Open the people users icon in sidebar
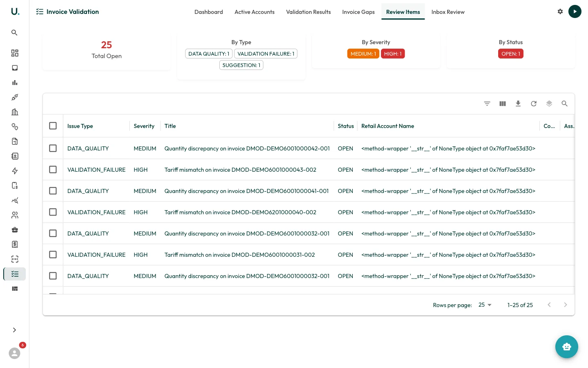Image resolution: width=588 pixels, height=368 pixels. pos(15,215)
